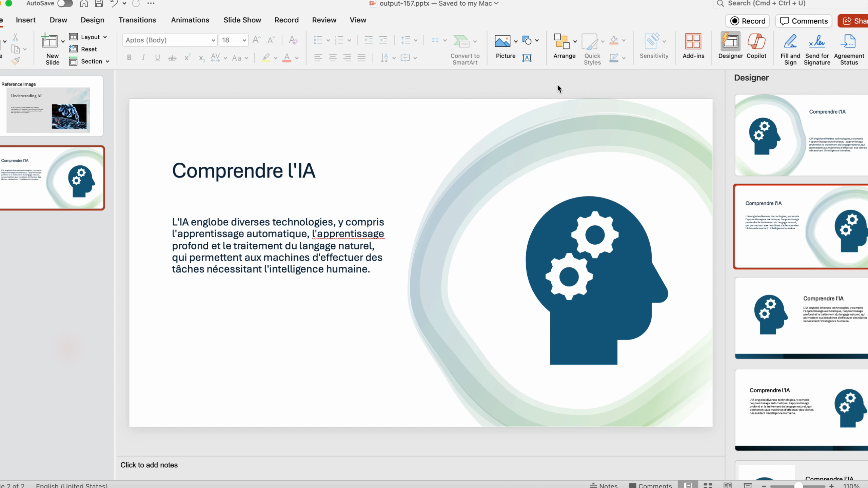Click the Clear Formatting icon
Image resolution: width=868 pixels, height=488 pixels.
pyautogui.click(x=293, y=40)
